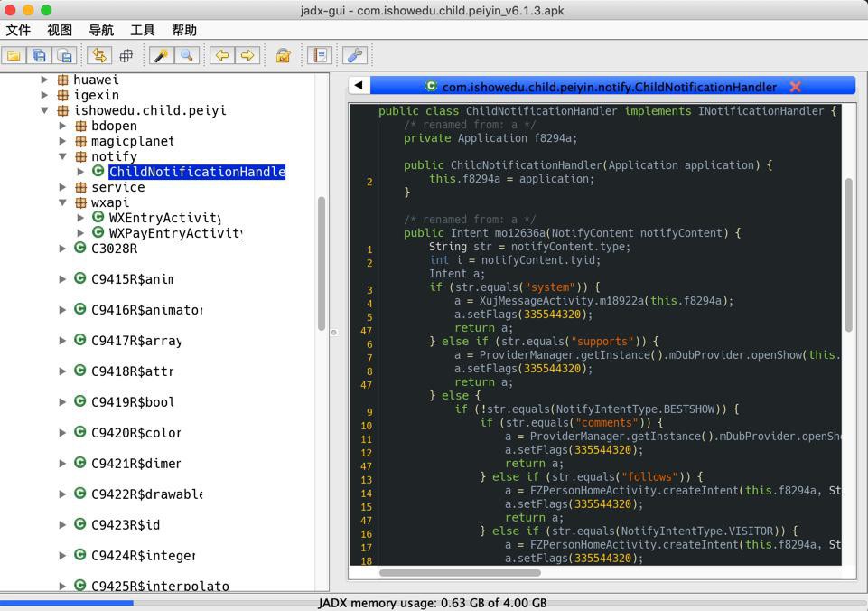Screen dimensions: 868x611
Task: Select the C9416R$animator class row
Action: pos(146,310)
